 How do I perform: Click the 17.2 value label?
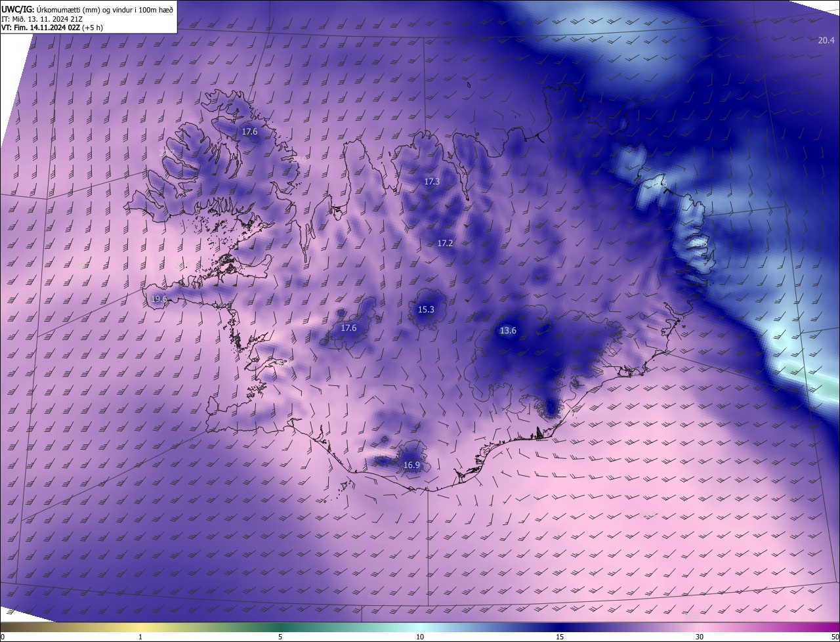tap(445, 244)
